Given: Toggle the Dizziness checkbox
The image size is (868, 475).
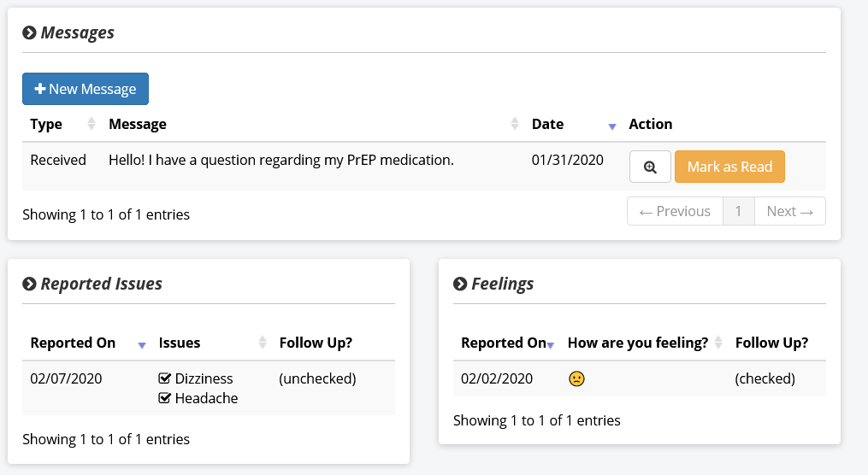Looking at the screenshot, I should (x=164, y=378).
